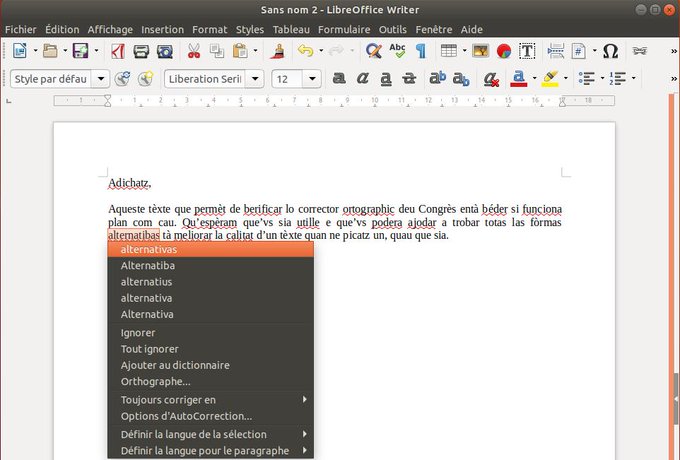The image size is (680, 460).
Task: Open paragraph style dropdown
Action: click(x=101, y=79)
